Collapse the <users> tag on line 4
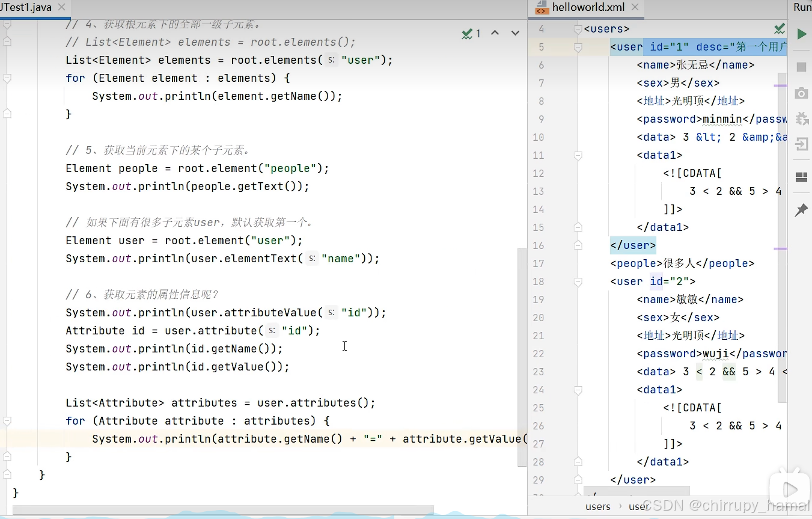Screen dimensions: 812x519 [x=578, y=29]
